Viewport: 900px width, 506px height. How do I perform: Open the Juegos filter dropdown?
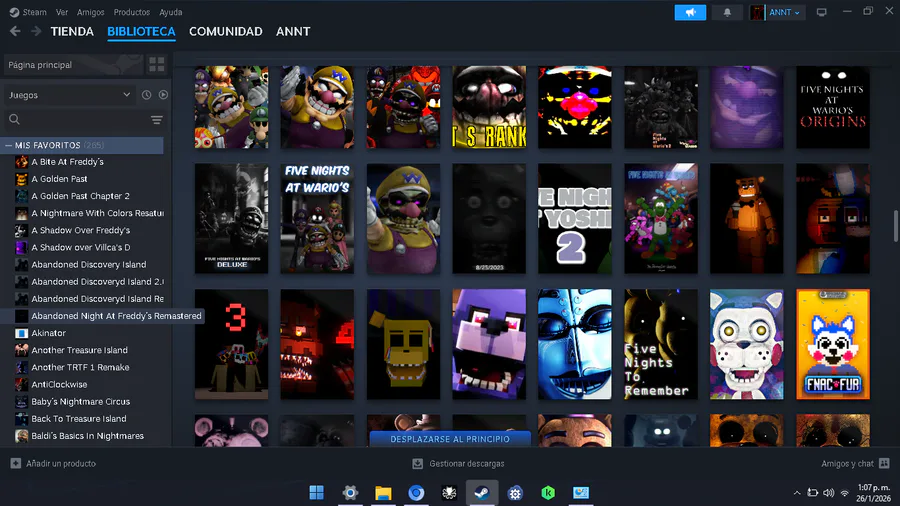pos(69,95)
